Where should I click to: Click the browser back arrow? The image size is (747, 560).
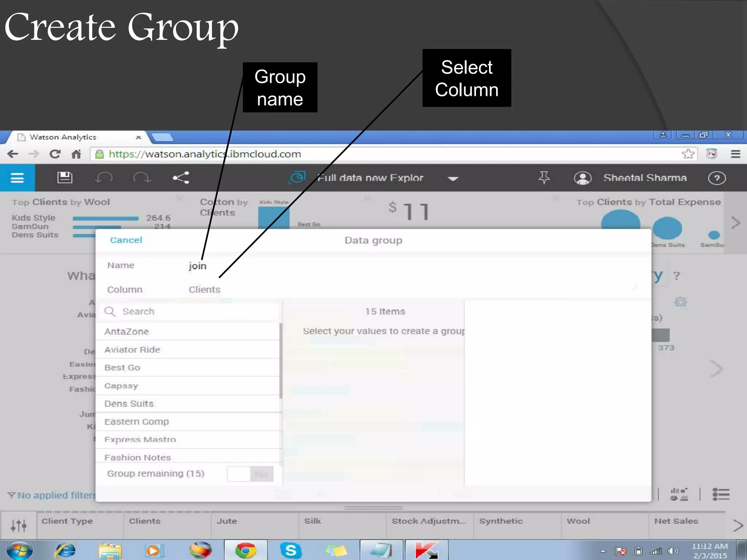click(13, 154)
